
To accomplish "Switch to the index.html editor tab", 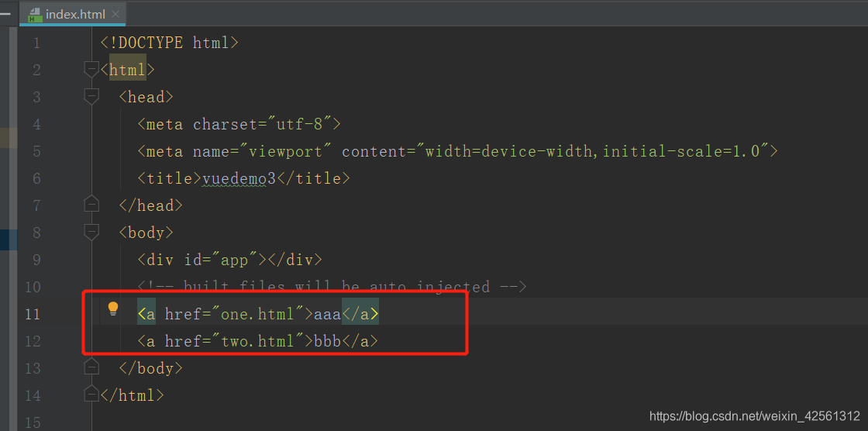I will coord(72,14).
